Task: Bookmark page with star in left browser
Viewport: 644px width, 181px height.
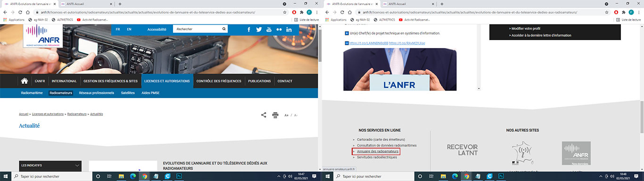Action: pos(285,12)
